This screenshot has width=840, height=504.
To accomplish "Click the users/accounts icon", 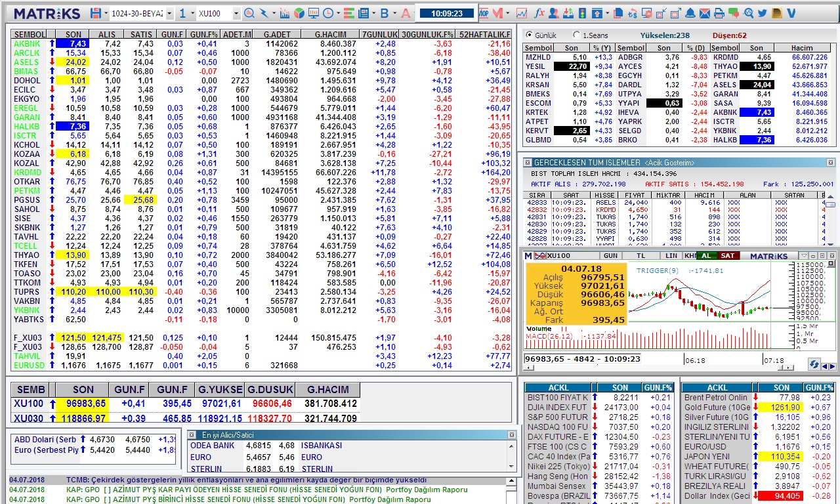I will click(x=554, y=13).
